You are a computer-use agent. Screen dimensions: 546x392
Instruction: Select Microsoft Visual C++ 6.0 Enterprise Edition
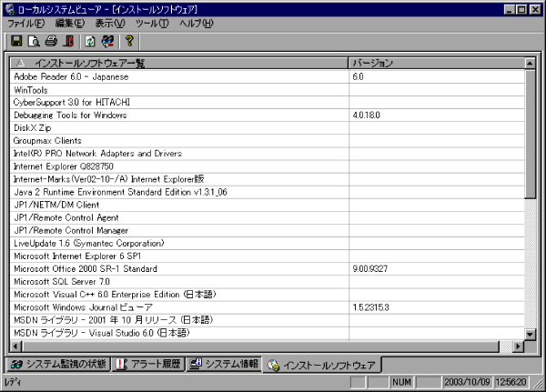(x=268, y=295)
